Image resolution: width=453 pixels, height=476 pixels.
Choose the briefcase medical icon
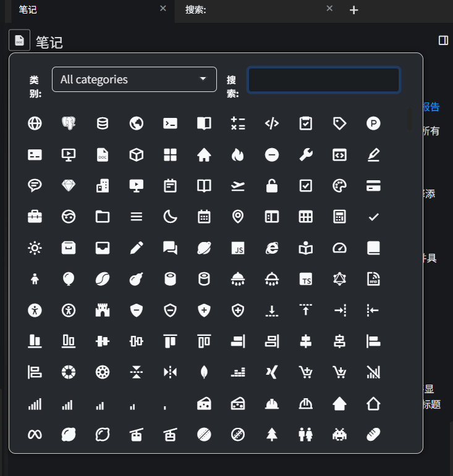35,216
